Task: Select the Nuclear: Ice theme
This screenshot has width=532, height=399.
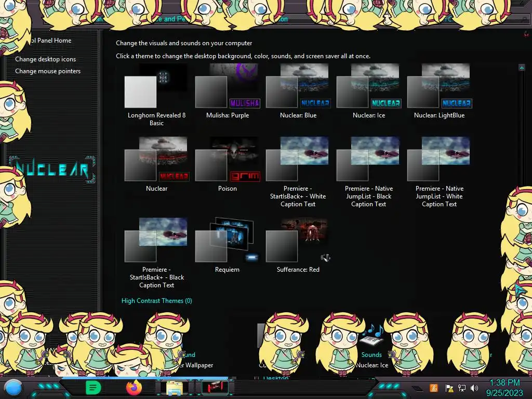Action: [369, 91]
